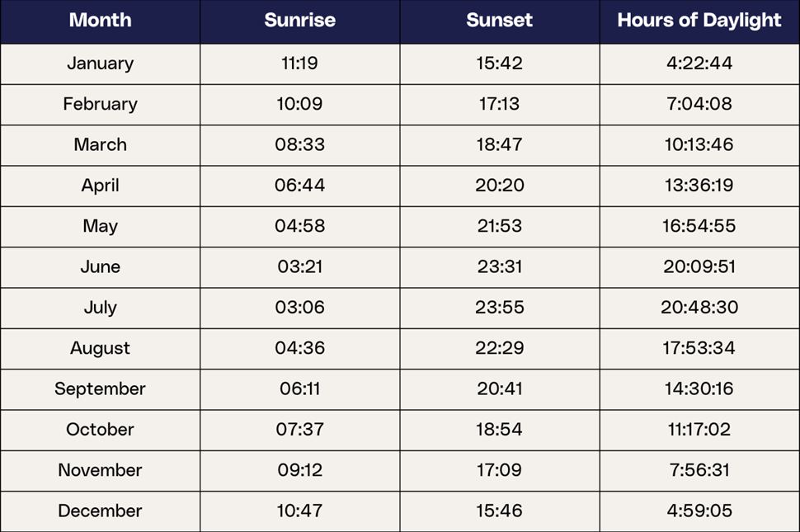Select the February sunrise time 10:09

[299, 104]
